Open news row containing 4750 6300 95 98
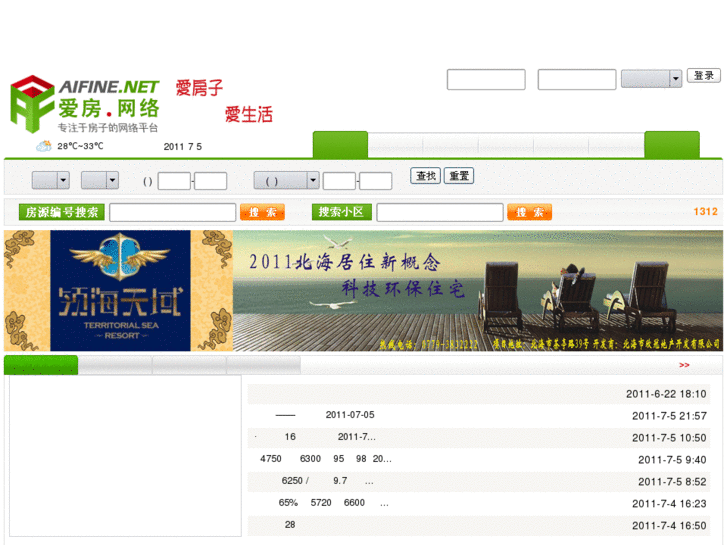 click(x=478, y=460)
